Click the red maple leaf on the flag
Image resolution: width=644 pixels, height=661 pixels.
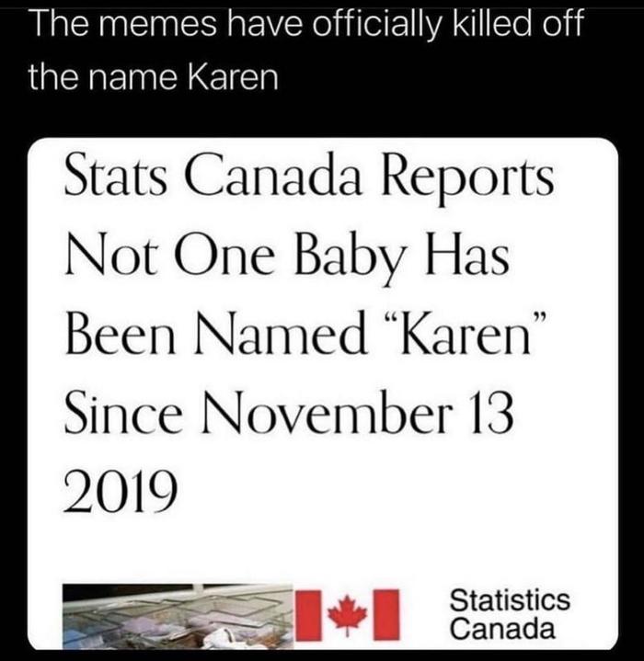point(347,614)
